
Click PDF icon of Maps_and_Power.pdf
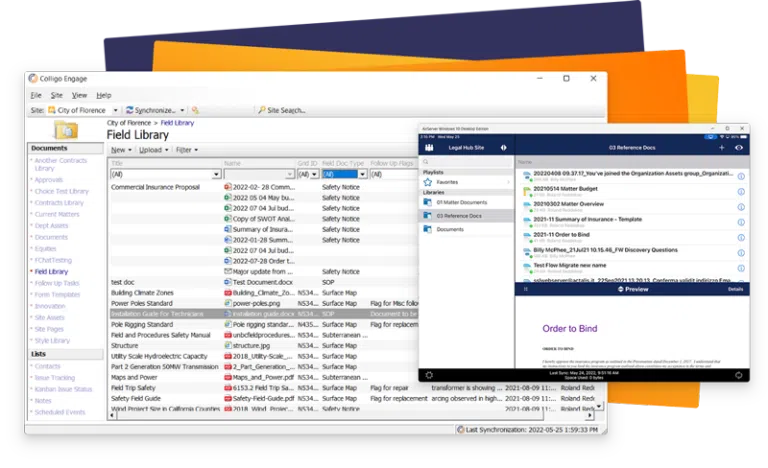pyautogui.click(x=228, y=377)
